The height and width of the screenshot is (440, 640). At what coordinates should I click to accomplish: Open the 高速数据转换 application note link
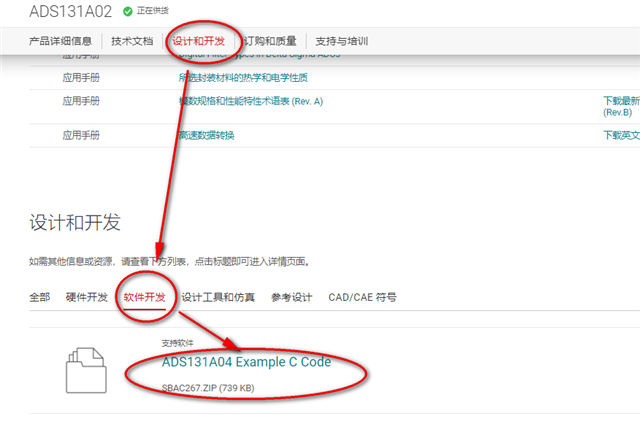[207, 135]
